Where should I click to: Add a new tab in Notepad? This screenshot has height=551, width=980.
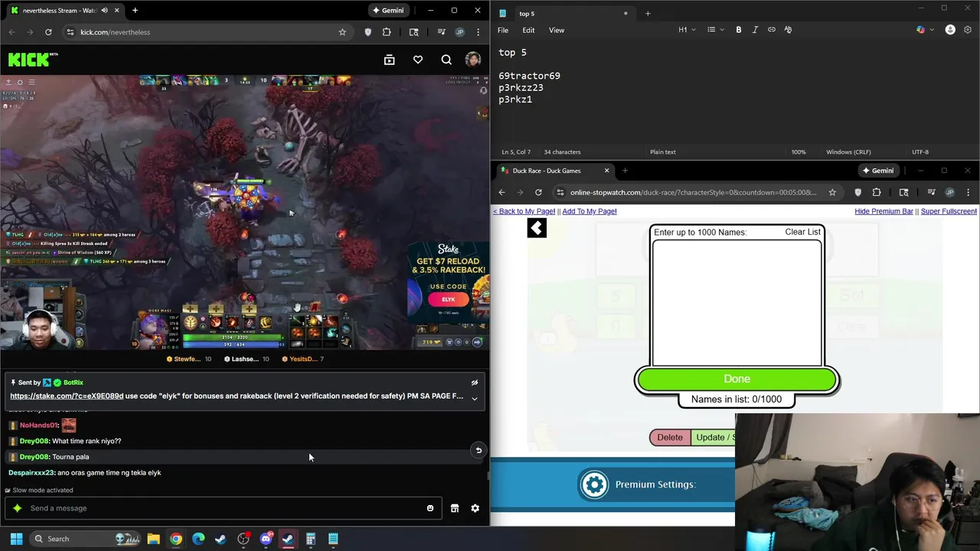click(x=648, y=13)
